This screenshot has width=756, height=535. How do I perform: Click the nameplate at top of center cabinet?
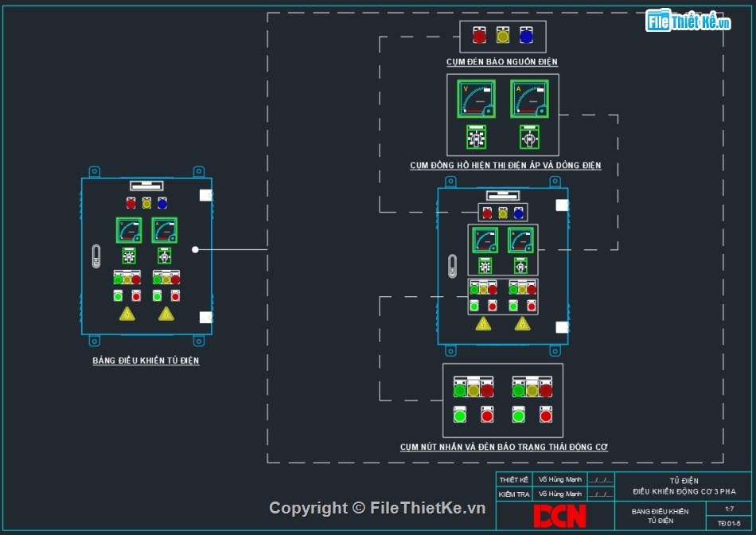[x=503, y=195]
